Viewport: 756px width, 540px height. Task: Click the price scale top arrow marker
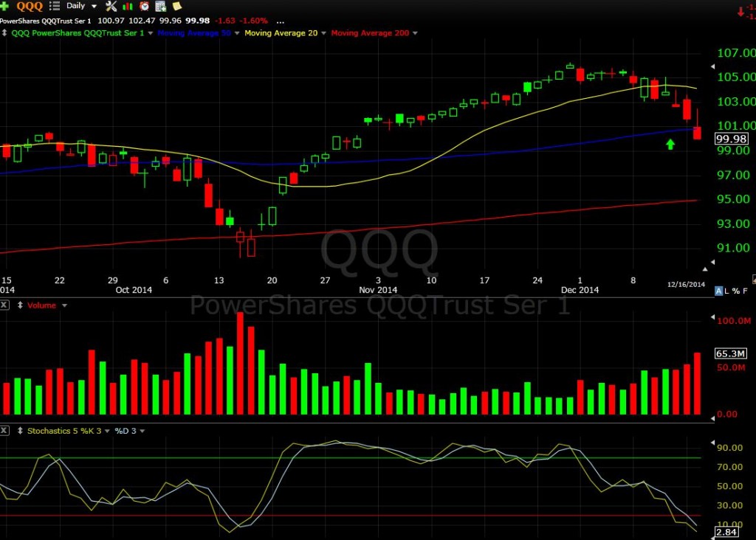coord(713,66)
